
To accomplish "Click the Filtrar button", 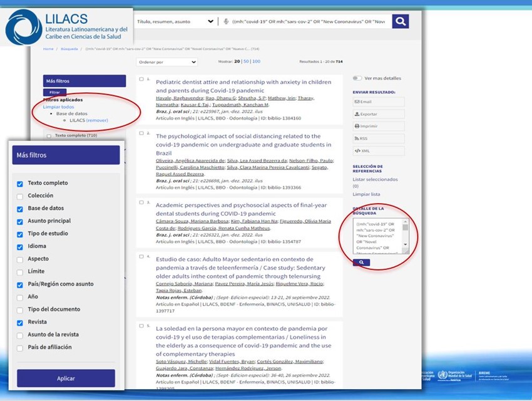I will click(x=54, y=92).
